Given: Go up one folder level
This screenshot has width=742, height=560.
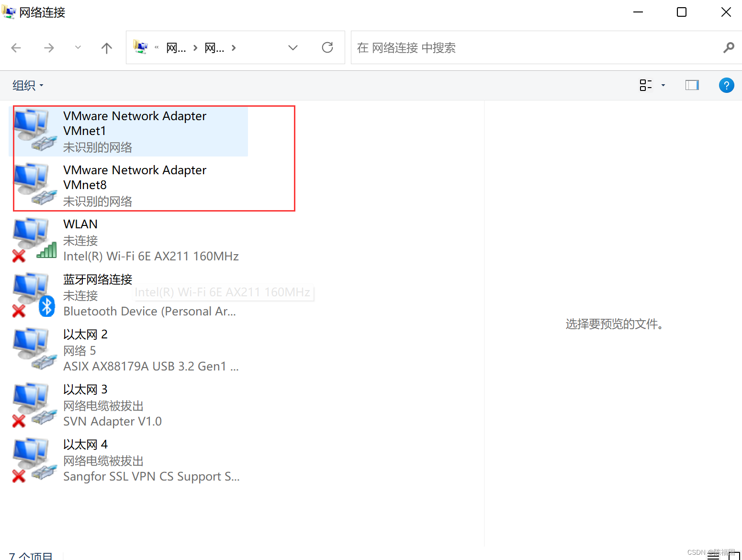Looking at the screenshot, I should [107, 47].
